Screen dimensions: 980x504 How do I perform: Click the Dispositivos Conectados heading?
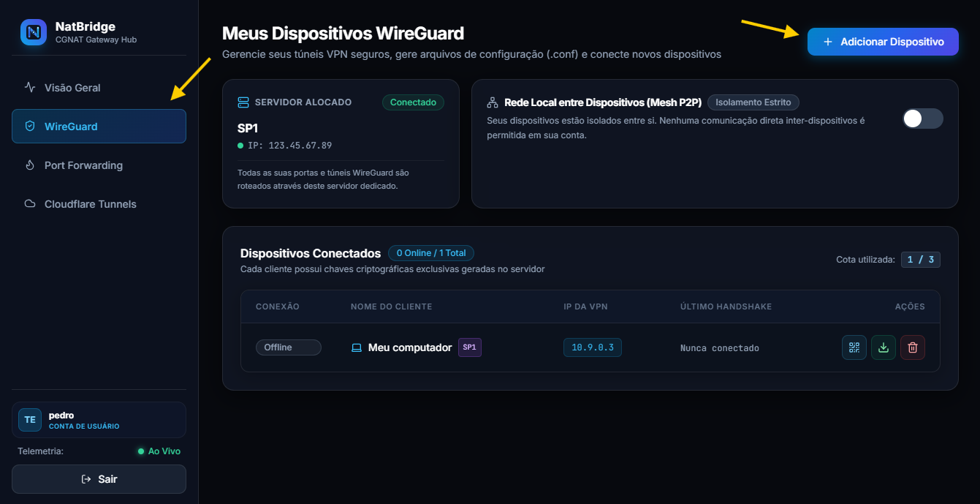pyautogui.click(x=311, y=253)
